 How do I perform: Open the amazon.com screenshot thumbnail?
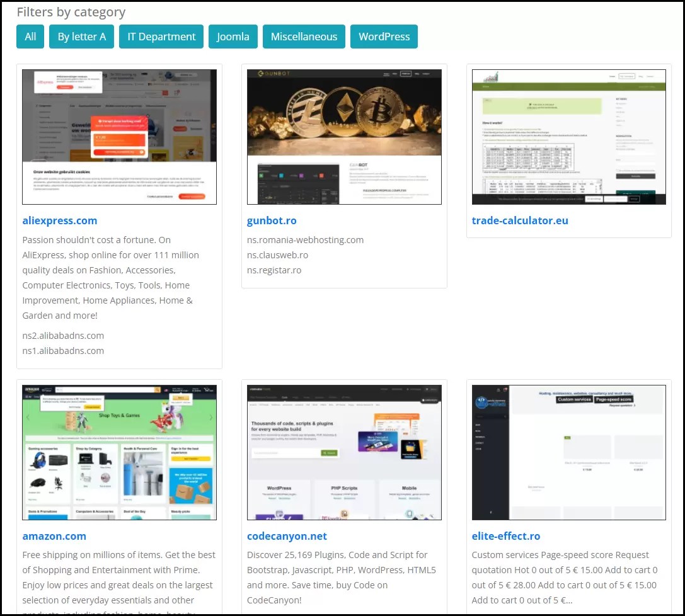point(119,452)
